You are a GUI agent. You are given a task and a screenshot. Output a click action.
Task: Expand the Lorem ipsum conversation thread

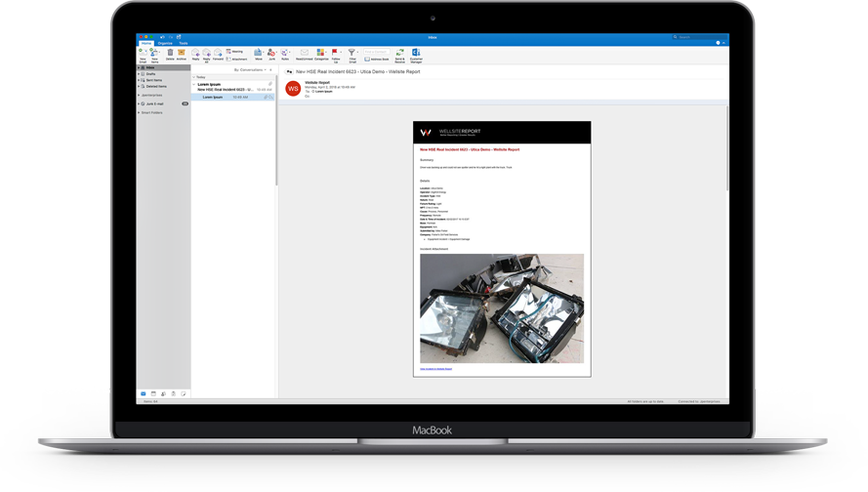(195, 86)
